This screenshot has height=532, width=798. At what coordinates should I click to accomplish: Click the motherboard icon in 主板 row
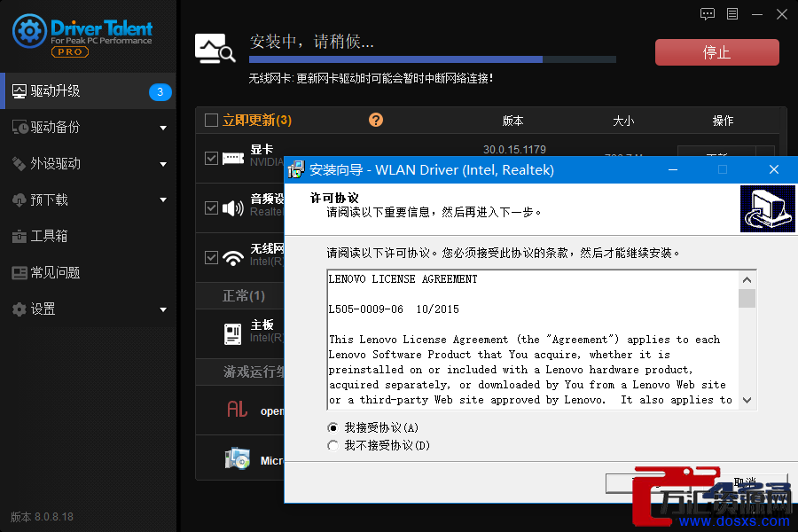(x=233, y=334)
